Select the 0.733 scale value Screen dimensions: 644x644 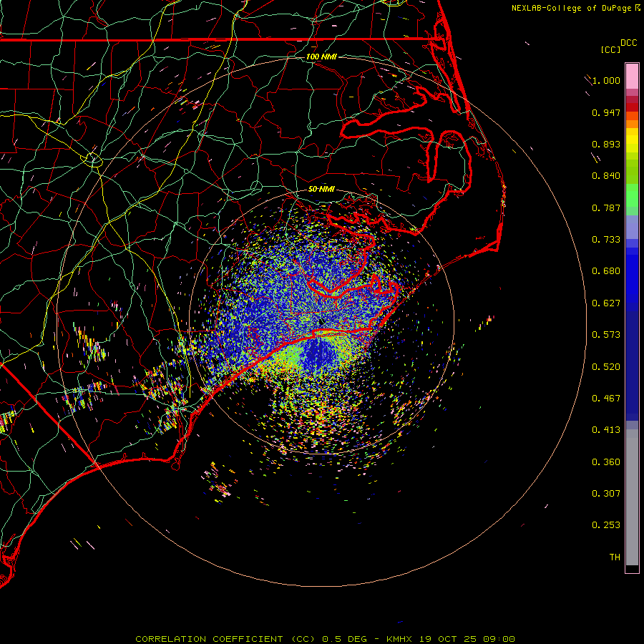[606, 240]
